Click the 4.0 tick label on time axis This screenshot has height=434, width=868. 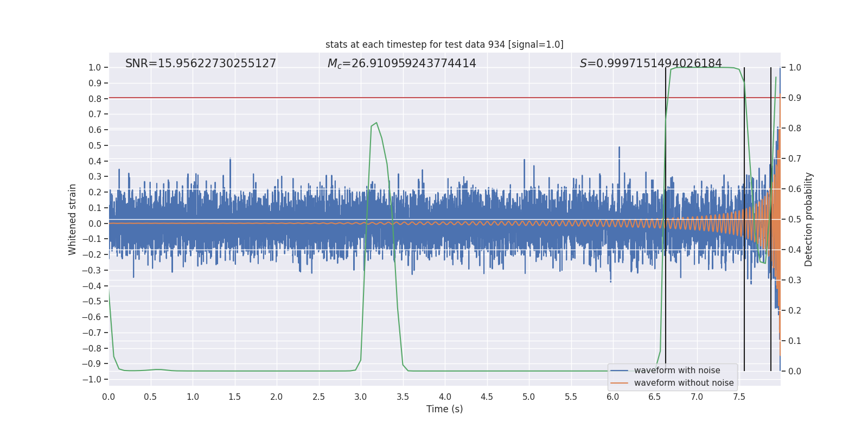(x=445, y=397)
